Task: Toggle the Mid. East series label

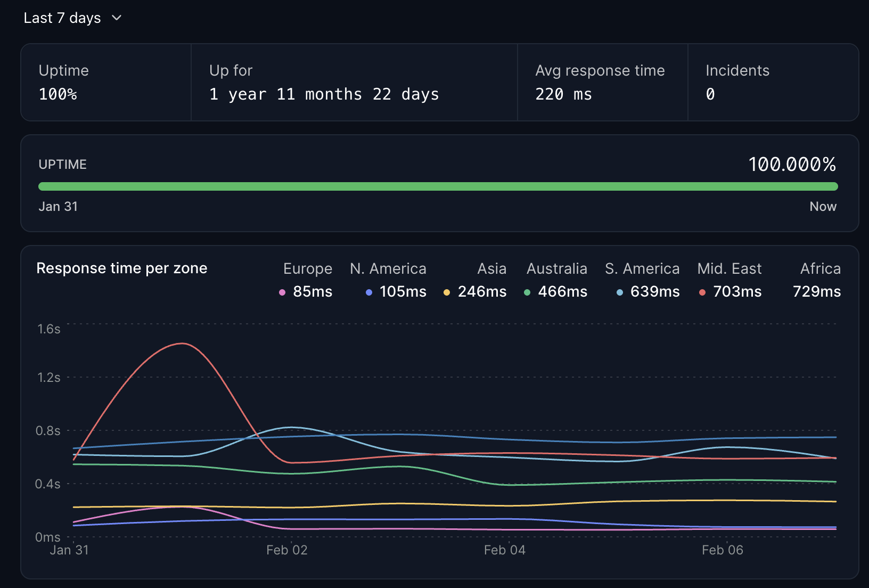Action: point(729,268)
